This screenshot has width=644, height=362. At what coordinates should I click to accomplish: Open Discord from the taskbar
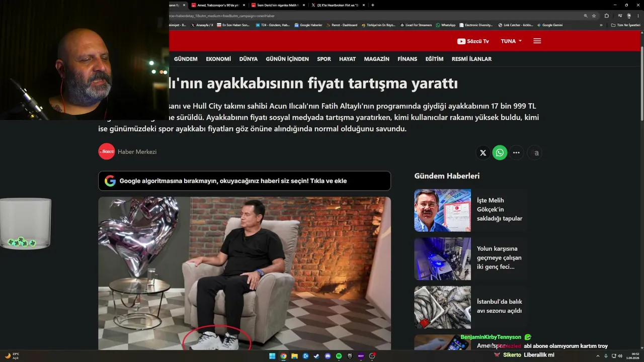(x=328, y=356)
